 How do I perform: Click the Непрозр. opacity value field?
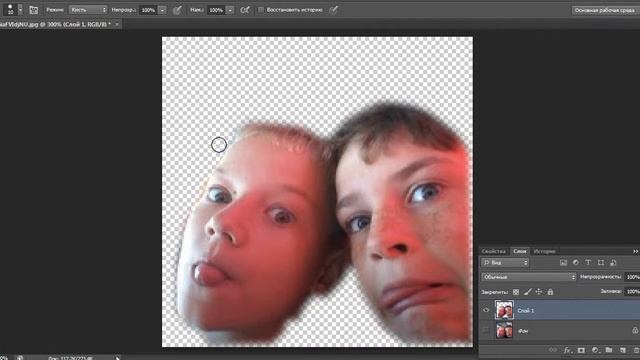coord(148,10)
